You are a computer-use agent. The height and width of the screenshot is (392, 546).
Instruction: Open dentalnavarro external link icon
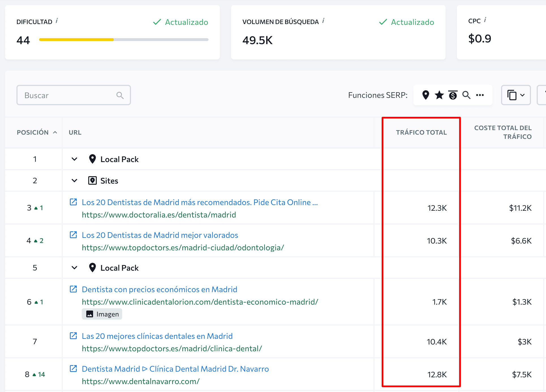pyautogui.click(x=73, y=369)
